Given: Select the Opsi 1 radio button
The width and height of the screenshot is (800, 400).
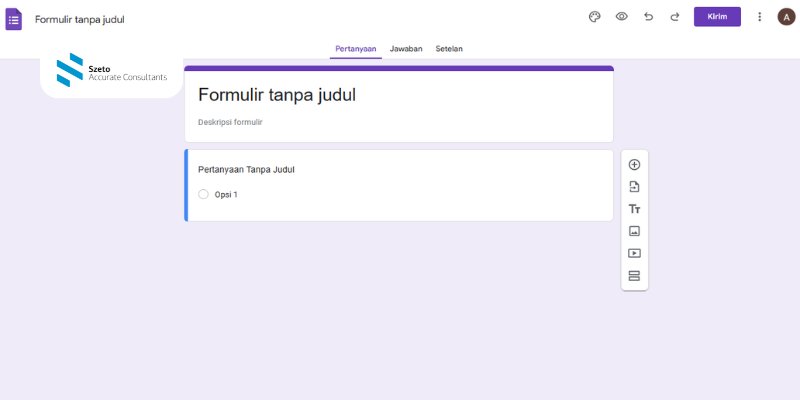Looking at the screenshot, I should (204, 194).
